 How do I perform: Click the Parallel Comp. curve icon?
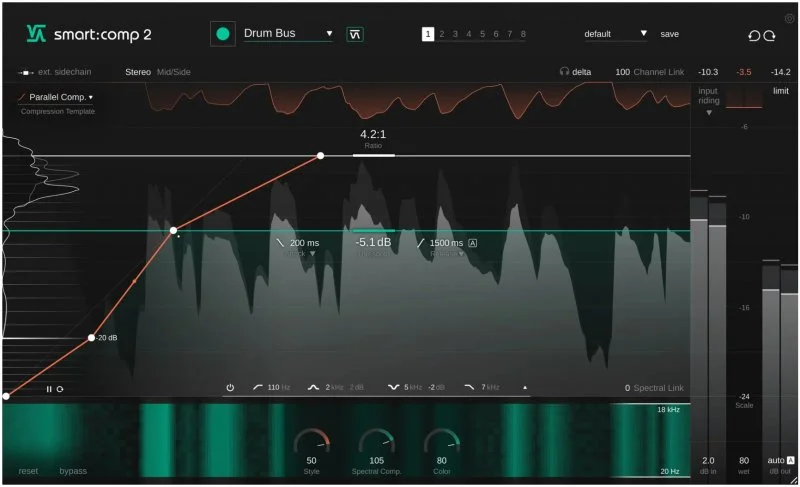(22, 97)
